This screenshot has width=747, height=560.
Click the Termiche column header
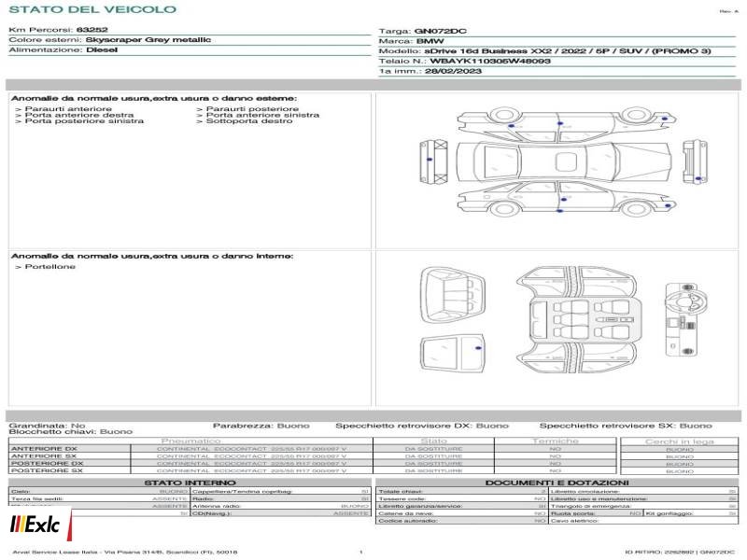click(x=556, y=441)
